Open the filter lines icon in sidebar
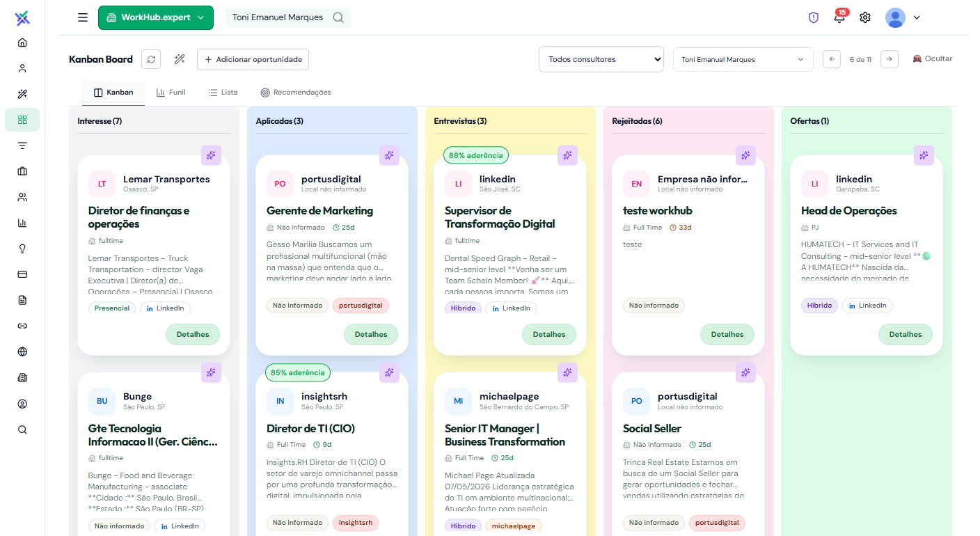Screen dimensions: 980x536 [22, 145]
